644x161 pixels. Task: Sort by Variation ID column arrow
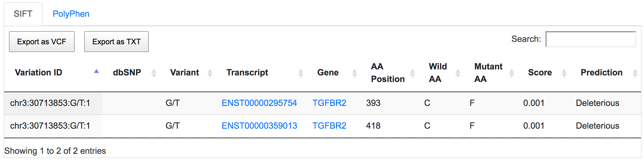click(x=96, y=72)
